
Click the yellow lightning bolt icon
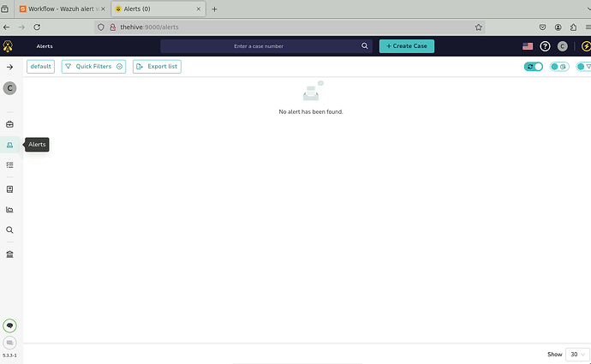click(585, 46)
